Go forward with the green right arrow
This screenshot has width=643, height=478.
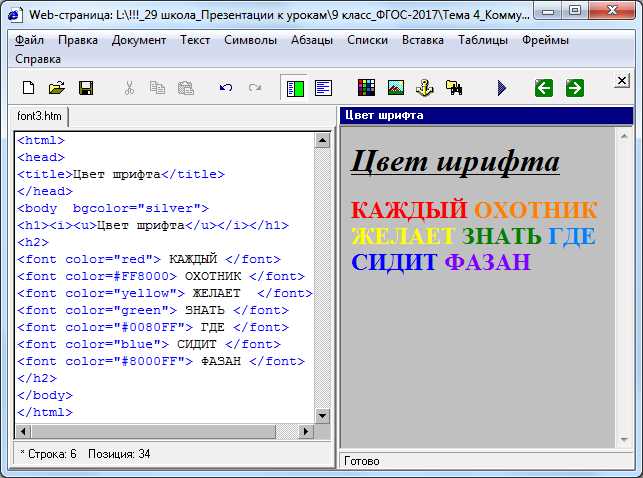575,88
